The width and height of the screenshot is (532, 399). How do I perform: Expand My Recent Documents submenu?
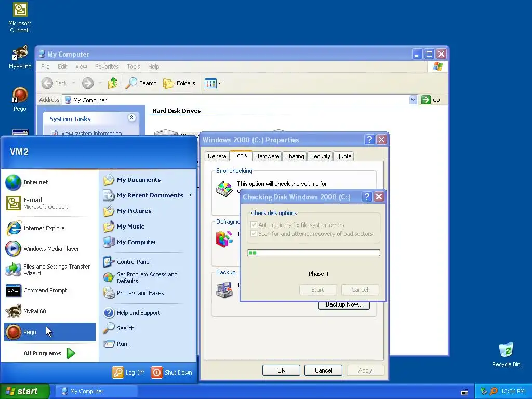[149, 195]
